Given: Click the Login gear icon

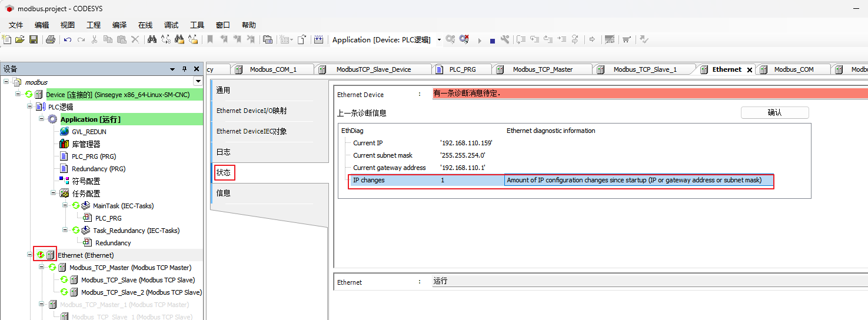Looking at the screenshot, I should (450, 39).
